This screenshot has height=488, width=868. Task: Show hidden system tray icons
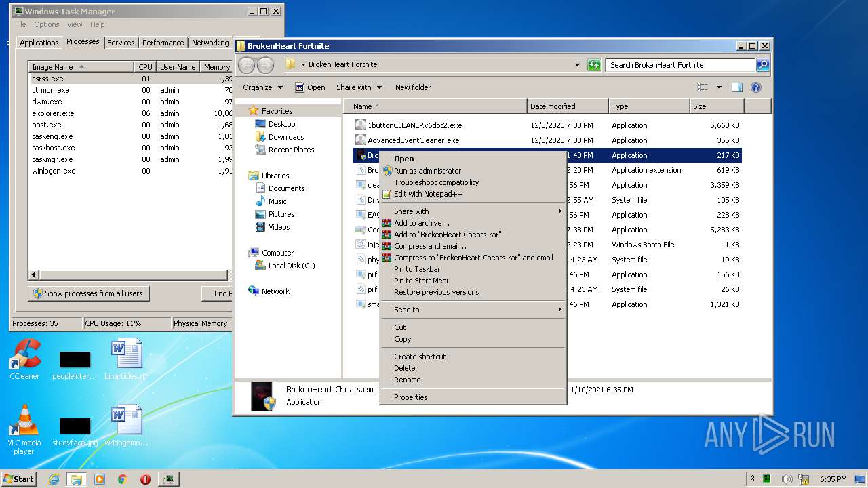751,479
